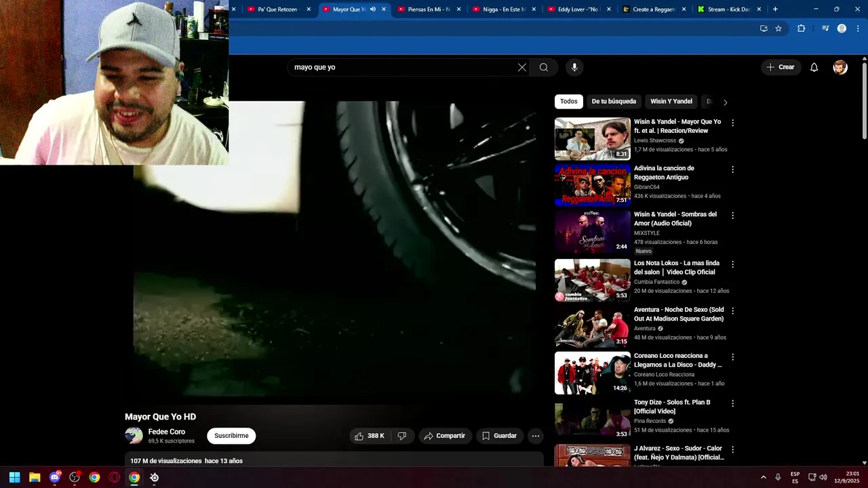
Task: Dislike the video with thumbs down
Action: pyautogui.click(x=401, y=436)
